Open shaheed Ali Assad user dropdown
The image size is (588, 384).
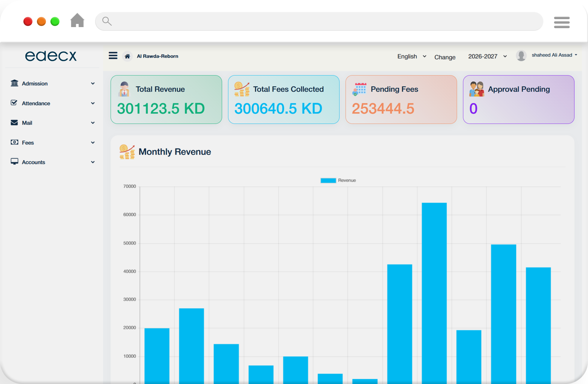[554, 55]
